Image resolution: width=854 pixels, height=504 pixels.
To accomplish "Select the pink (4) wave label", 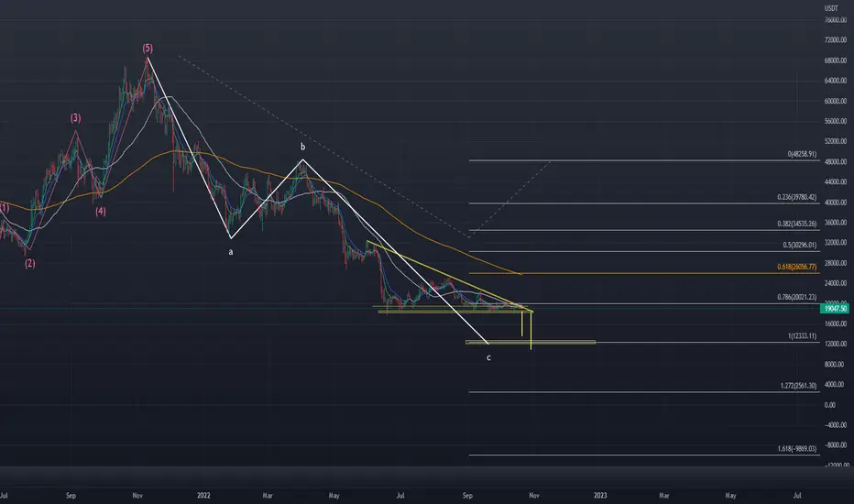I will point(101,212).
